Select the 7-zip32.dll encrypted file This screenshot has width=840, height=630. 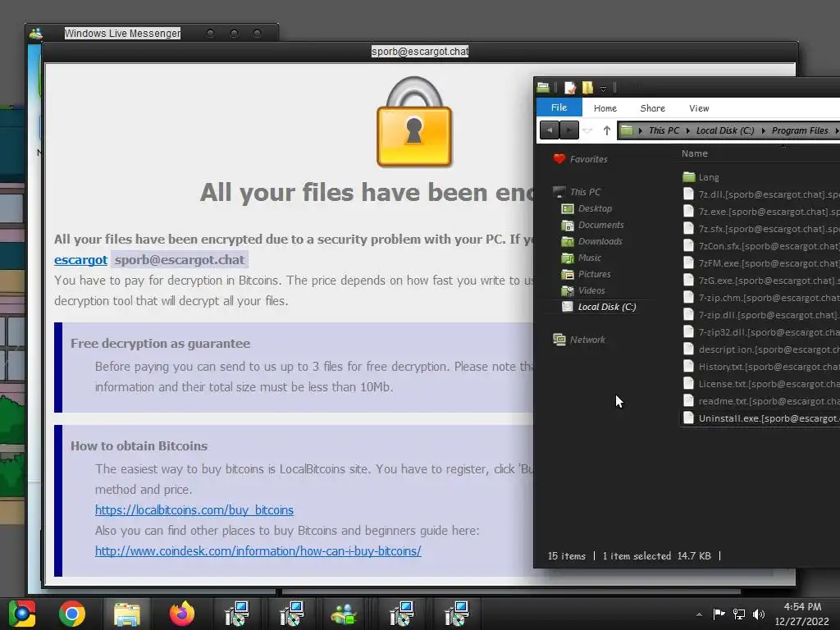760,332
